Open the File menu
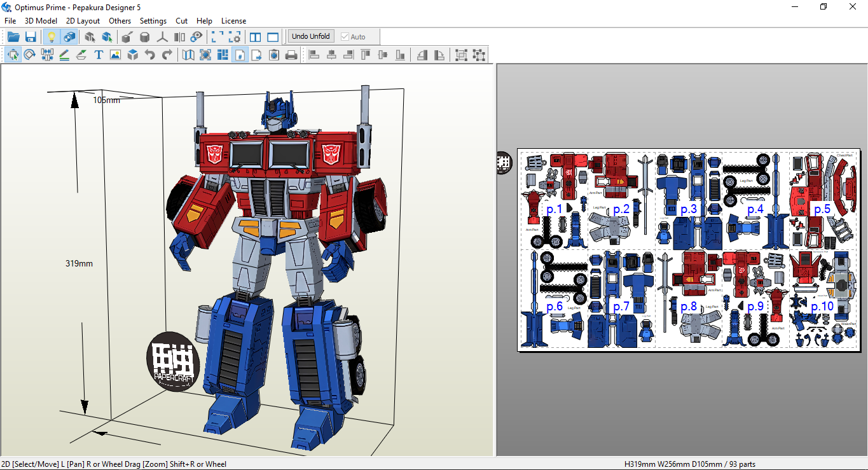This screenshot has height=470, width=868. click(x=10, y=21)
